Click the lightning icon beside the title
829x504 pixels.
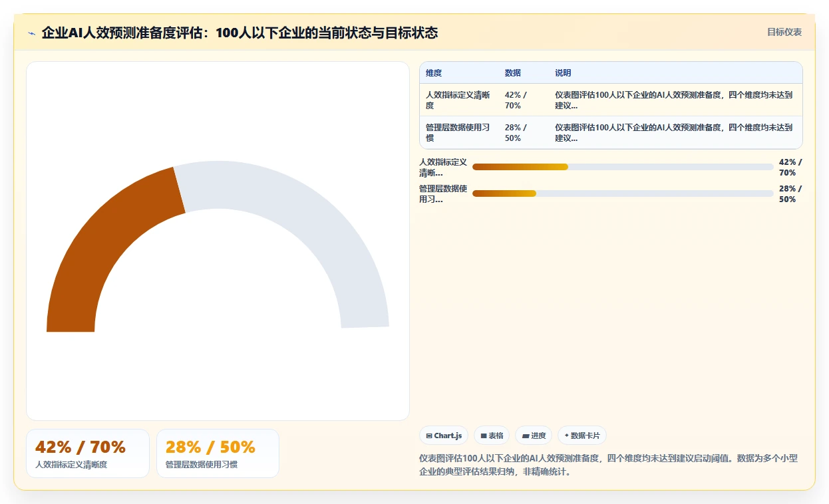(31, 33)
